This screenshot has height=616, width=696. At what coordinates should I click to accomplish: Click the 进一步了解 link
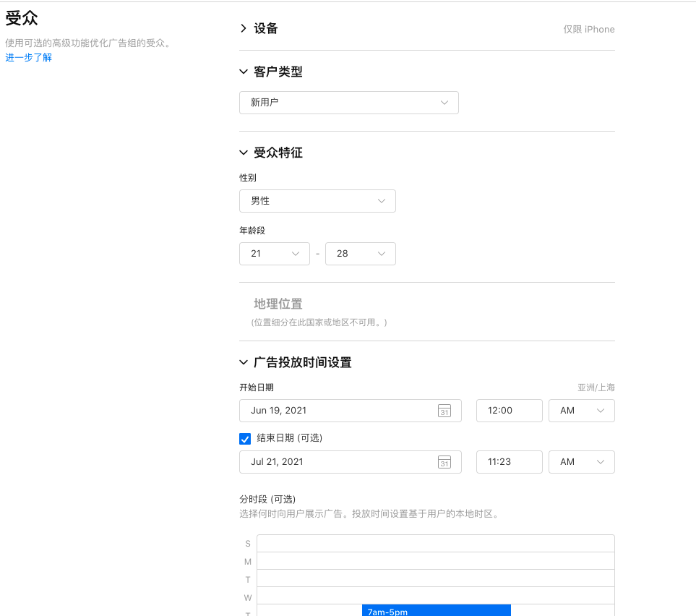click(x=28, y=57)
